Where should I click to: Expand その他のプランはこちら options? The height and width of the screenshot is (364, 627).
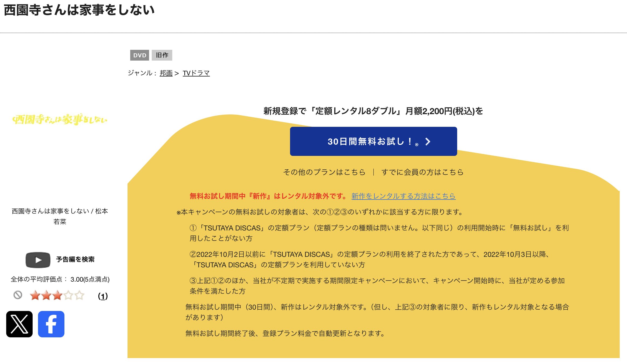pyautogui.click(x=324, y=172)
